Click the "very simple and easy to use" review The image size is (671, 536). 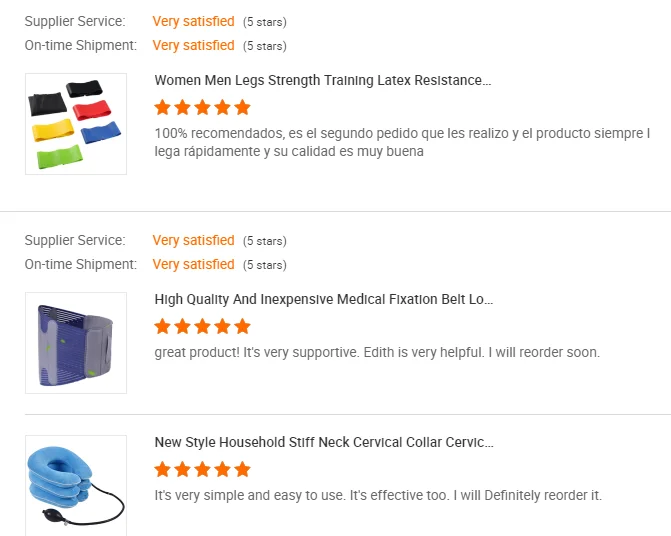point(378,495)
